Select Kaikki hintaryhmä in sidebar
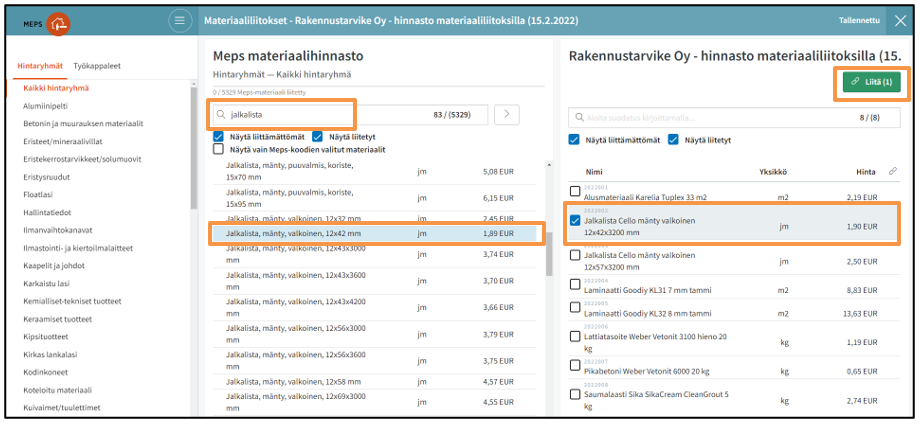920x424 pixels. [56, 88]
